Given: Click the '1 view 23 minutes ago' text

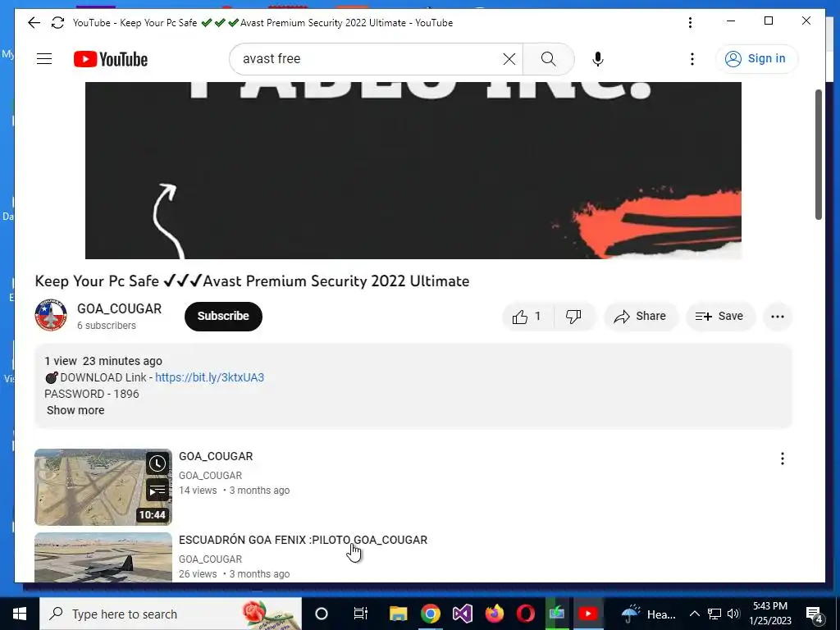Looking at the screenshot, I should [103, 361].
